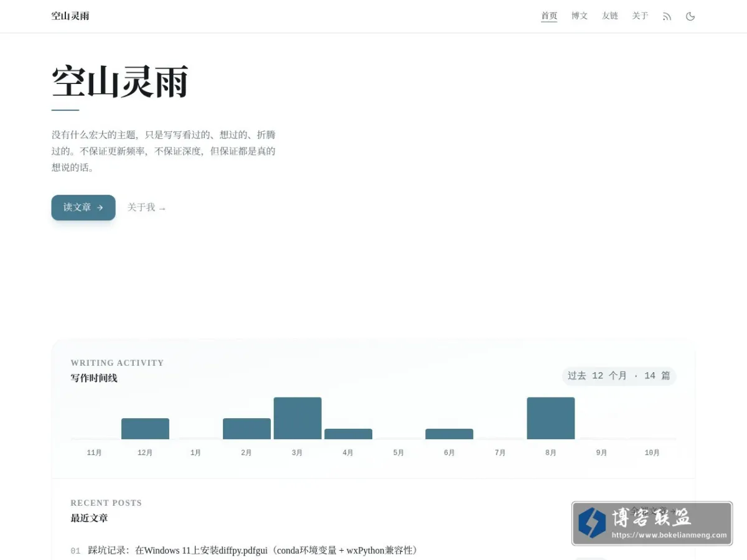Select the 8月 bar in writing timeline
This screenshot has width=747, height=560.
click(x=551, y=418)
